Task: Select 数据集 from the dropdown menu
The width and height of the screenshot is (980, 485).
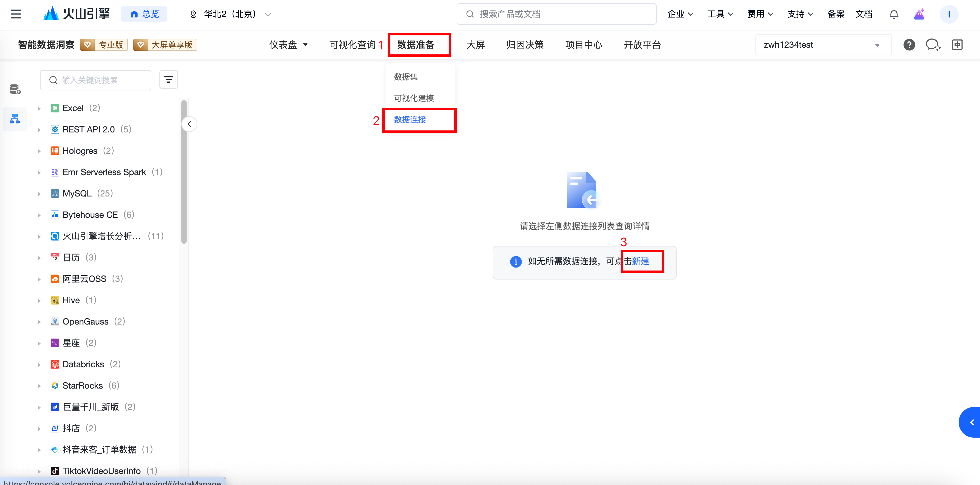Action: (x=406, y=77)
